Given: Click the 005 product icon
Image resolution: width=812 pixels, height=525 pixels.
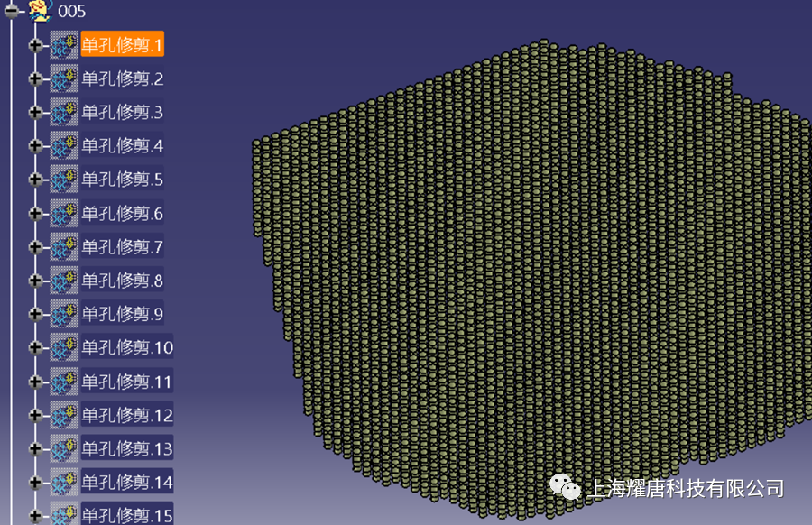Looking at the screenshot, I should click(x=40, y=10).
